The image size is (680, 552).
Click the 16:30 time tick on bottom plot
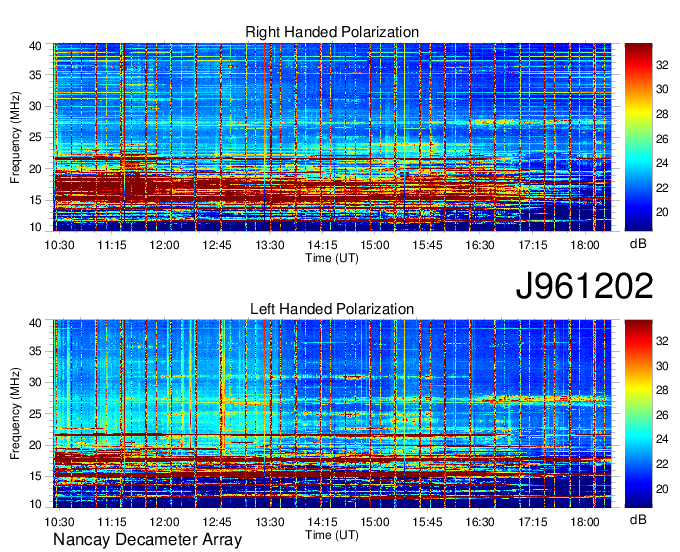point(480,522)
